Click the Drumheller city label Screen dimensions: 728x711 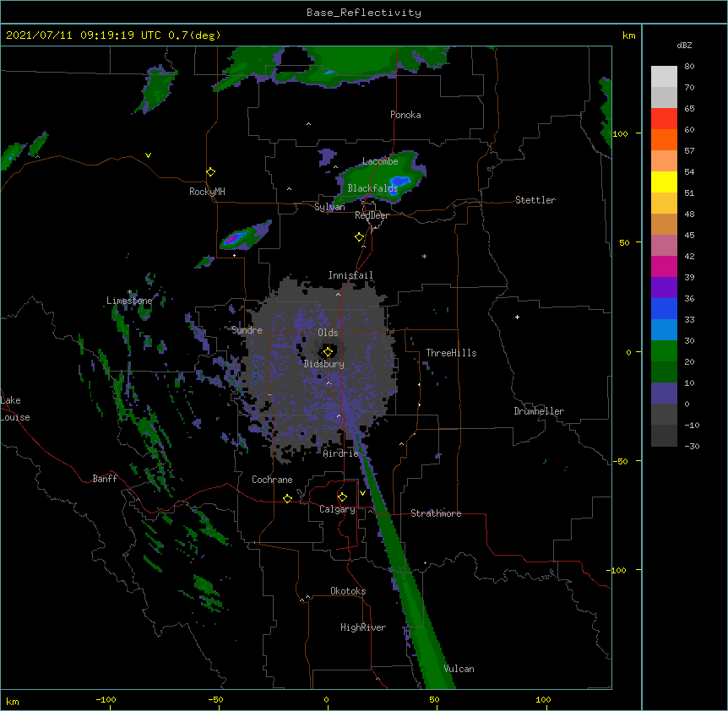539,411
